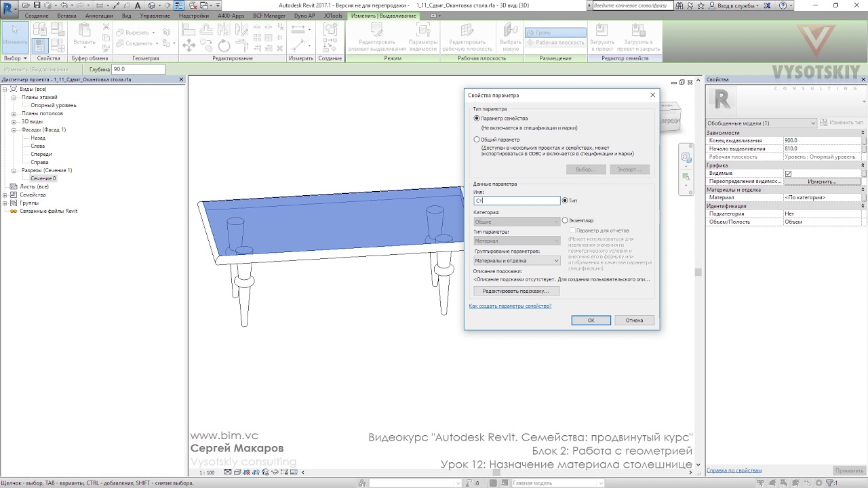Click the OK button in parameter dialog

[x=591, y=320]
